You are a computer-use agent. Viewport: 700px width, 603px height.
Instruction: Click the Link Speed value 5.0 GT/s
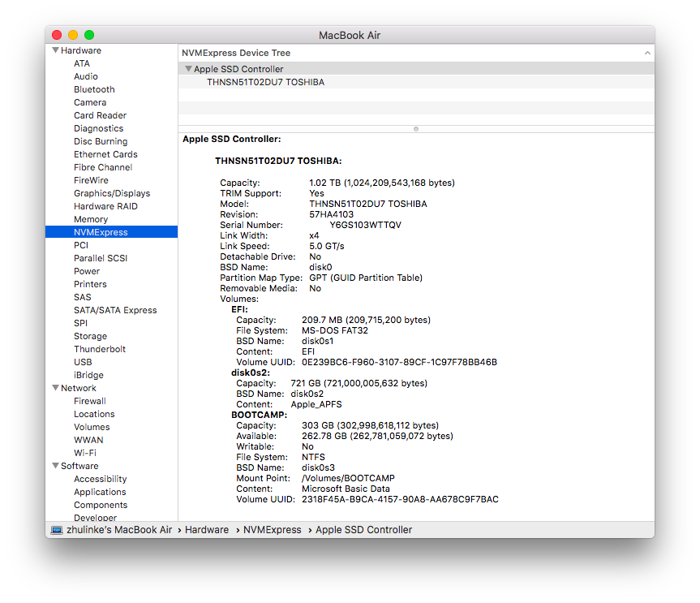tap(327, 246)
